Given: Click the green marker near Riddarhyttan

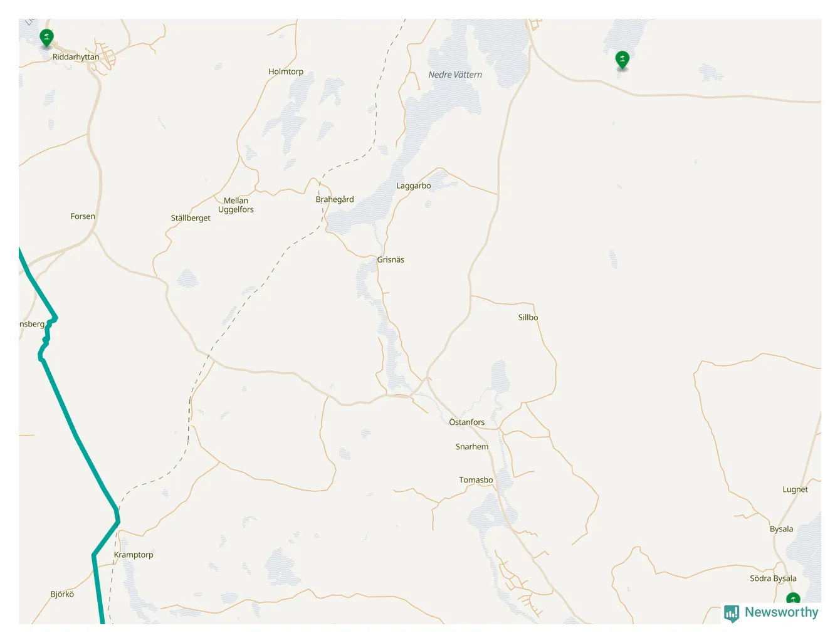Looking at the screenshot, I should coord(46,38).
